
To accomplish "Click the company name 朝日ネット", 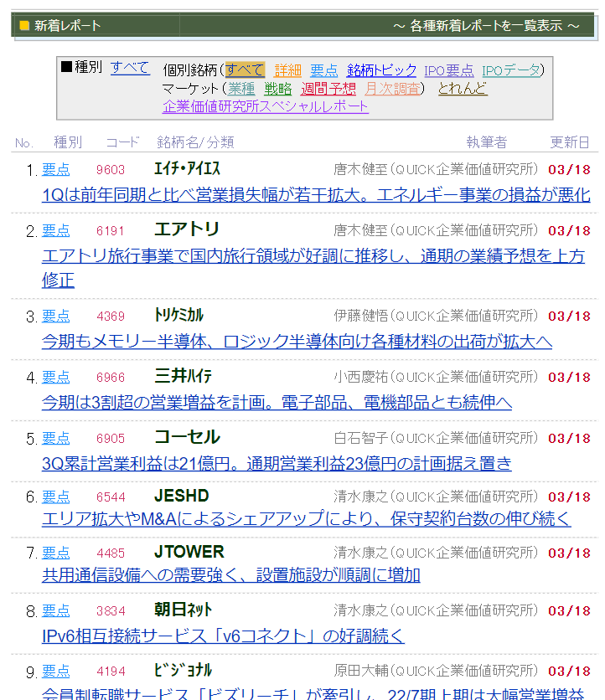I will tap(183, 610).
